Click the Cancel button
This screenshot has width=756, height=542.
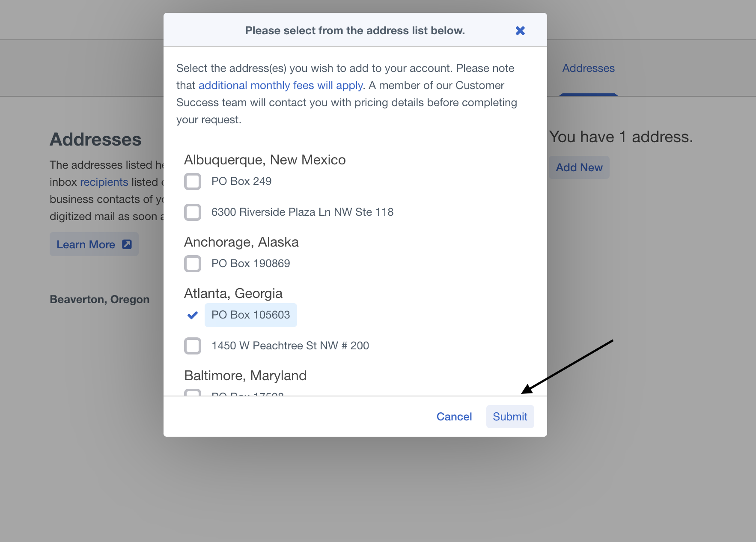454,417
